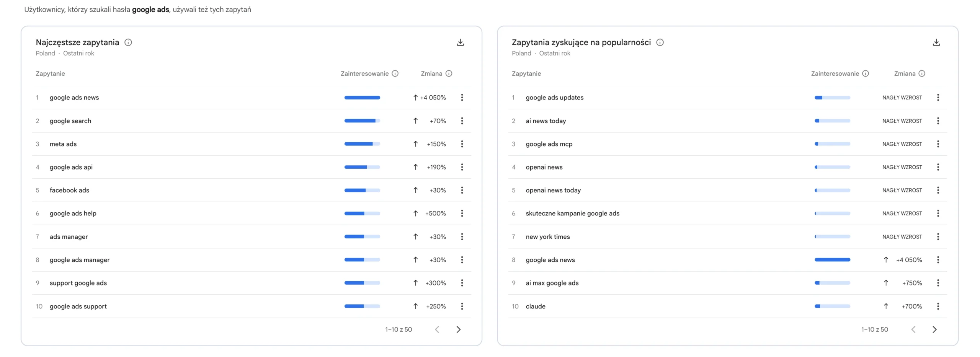Open the google ads mcp query

[x=549, y=144]
